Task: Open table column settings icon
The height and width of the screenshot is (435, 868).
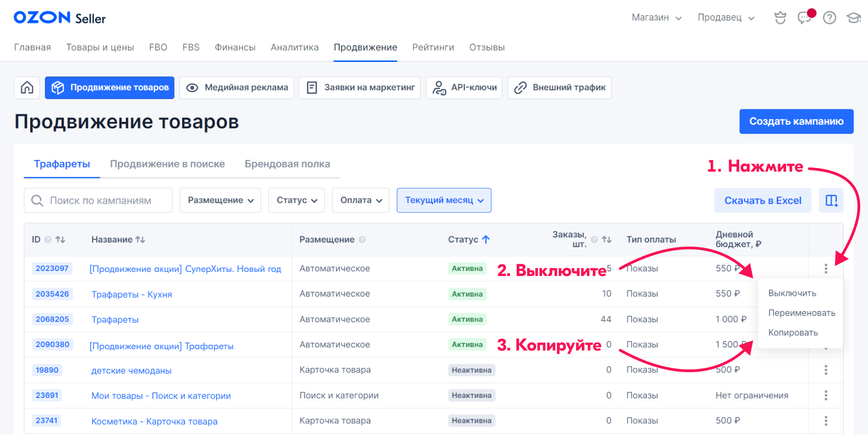Action: tap(831, 201)
